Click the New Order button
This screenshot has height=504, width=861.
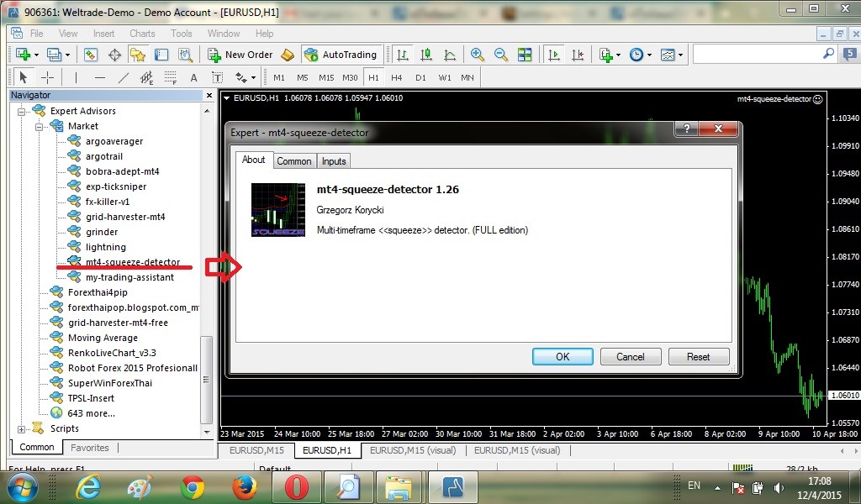(240, 55)
